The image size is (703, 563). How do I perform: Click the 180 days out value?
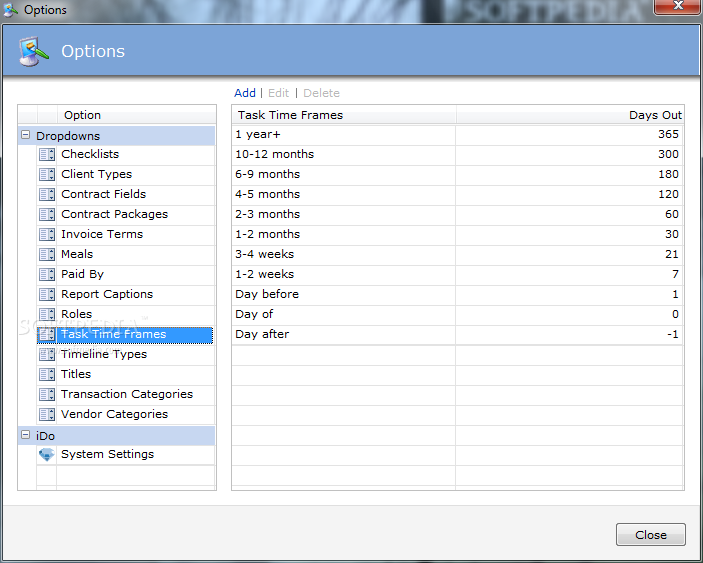coord(668,174)
